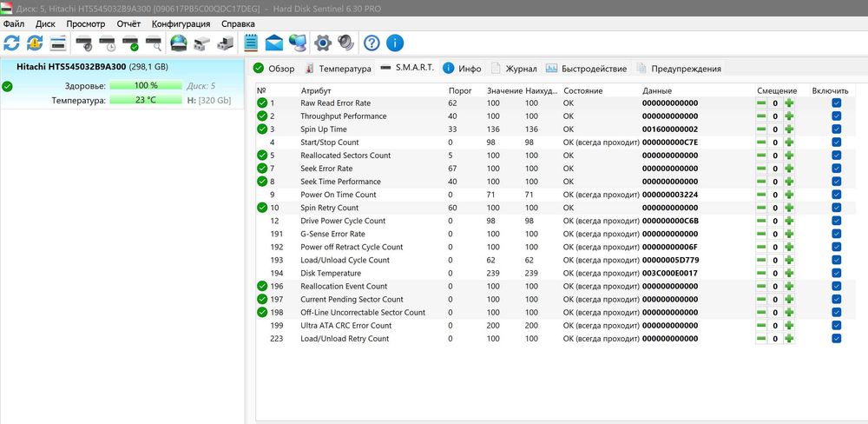
Task: Select the Off-Line Uncorrectable Sector Count row
Action: click(x=556, y=313)
